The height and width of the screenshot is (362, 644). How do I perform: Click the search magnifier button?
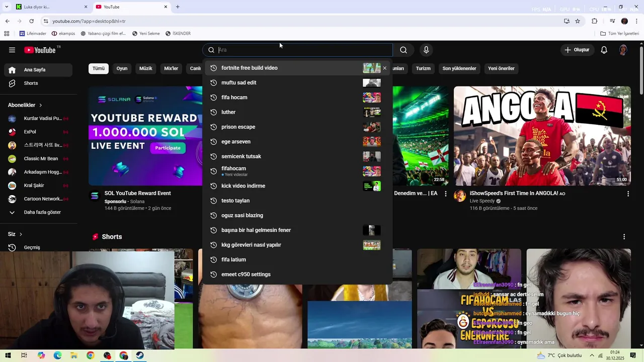pyautogui.click(x=404, y=50)
